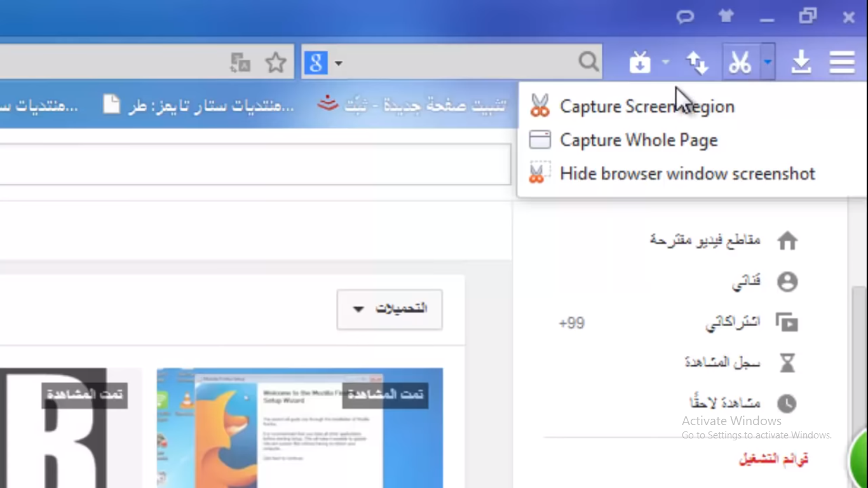Open the video sniffer download tool
Viewport: 868px width, 488px height.
pyautogui.click(x=640, y=62)
